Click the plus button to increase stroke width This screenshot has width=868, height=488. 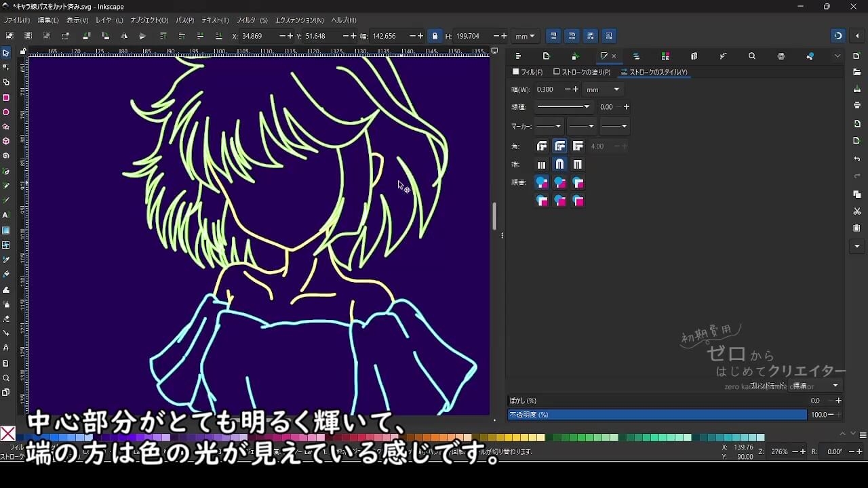point(576,89)
